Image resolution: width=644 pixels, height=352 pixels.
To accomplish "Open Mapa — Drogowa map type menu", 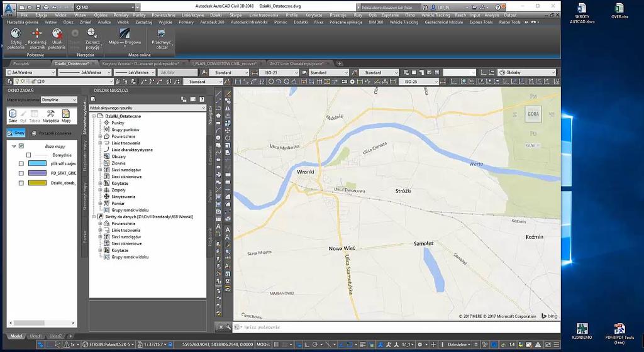I will (x=125, y=38).
